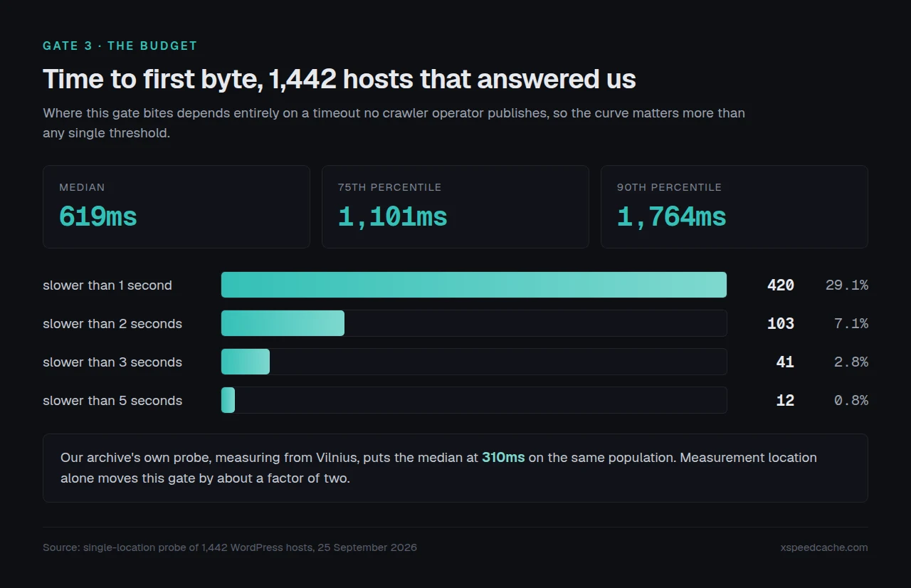The width and height of the screenshot is (911, 588).
Task: Click the filled bar for slower than 2 seconds
Action: pyautogui.click(x=283, y=323)
